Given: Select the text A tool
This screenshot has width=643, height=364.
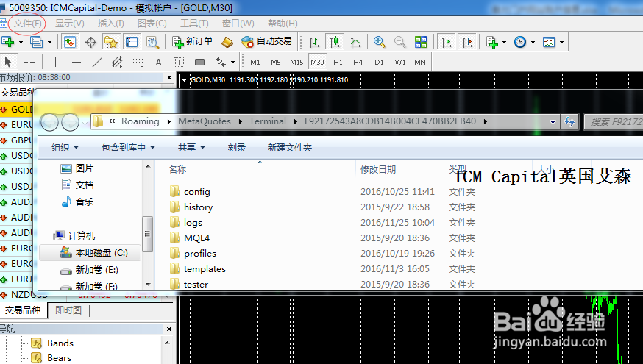Looking at the screenshot, I should point(158,63).
